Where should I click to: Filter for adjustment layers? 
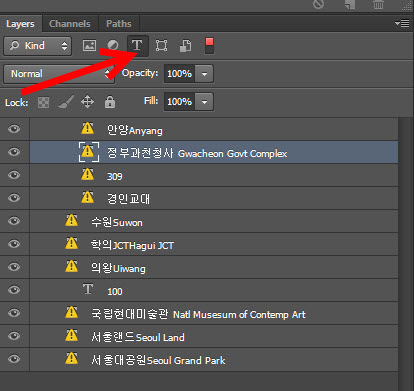pyautogui.click(x=113, y=45)
